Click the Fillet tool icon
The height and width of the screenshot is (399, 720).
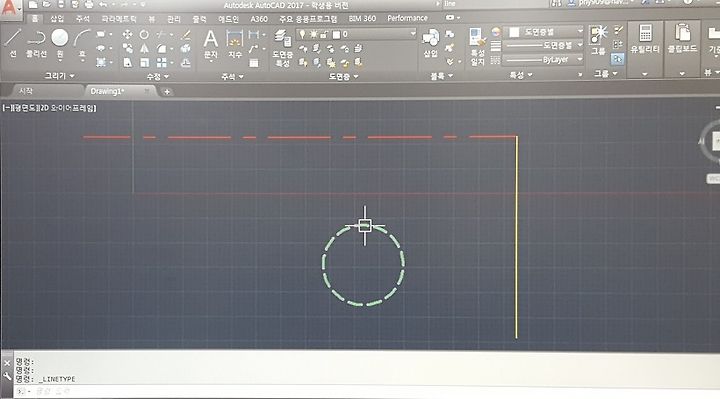coord(161,48)
